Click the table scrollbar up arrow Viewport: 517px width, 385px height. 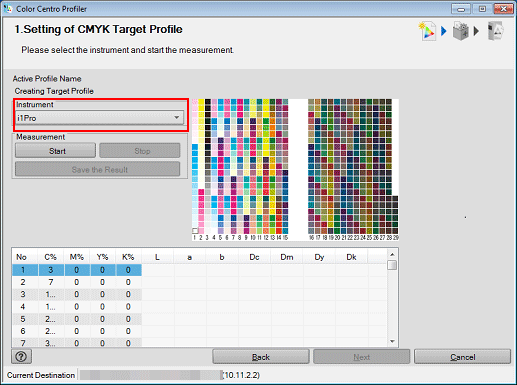pos(392,255)
